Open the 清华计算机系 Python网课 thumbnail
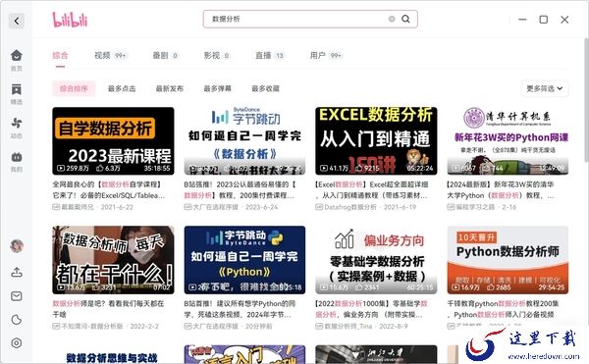 point(508,140)
